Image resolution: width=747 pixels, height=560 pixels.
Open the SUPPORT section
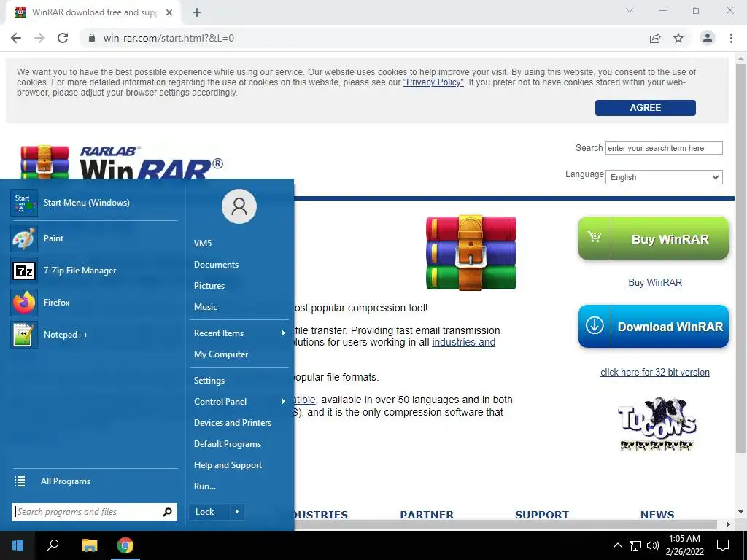(x=542, y=515)
